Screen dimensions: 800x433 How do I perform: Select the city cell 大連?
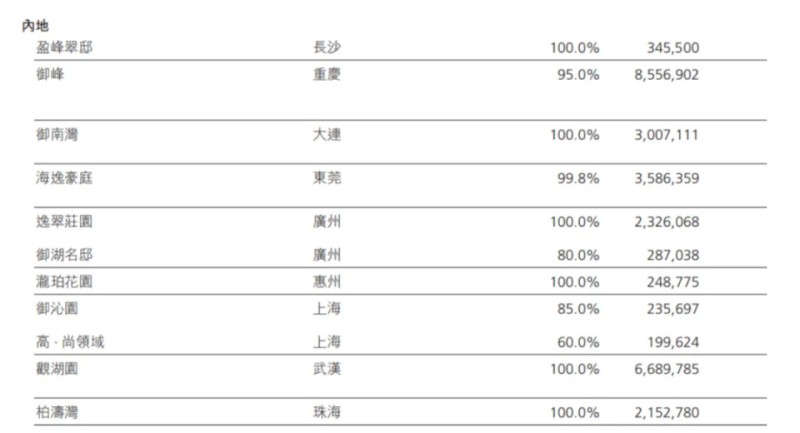tap(327, 135)
